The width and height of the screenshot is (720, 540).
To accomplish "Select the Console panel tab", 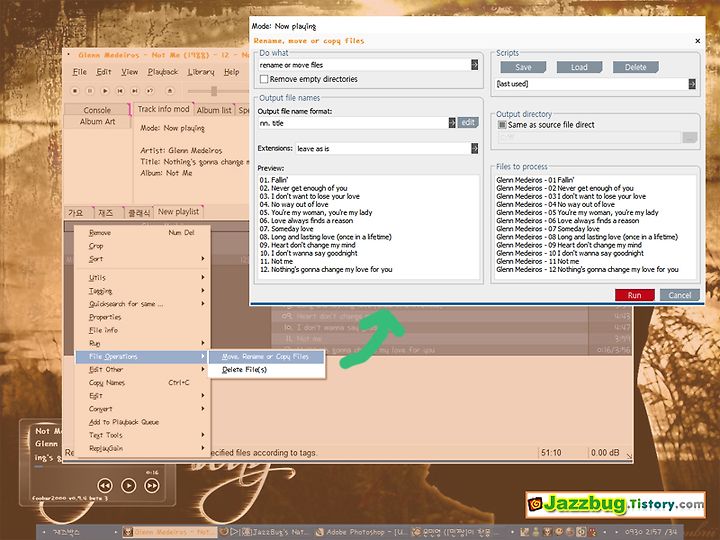I will pyautogui.click(x=97, y=110).
